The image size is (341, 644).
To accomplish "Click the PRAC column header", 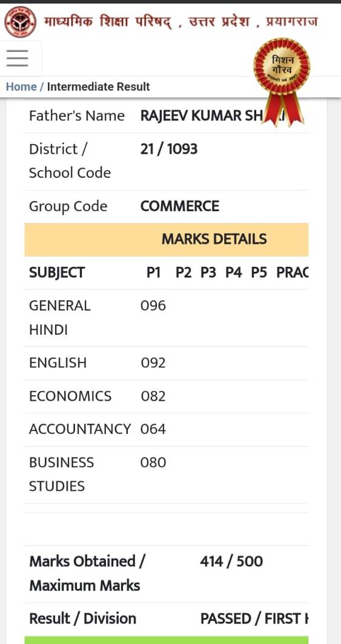I will coord(292,273).
